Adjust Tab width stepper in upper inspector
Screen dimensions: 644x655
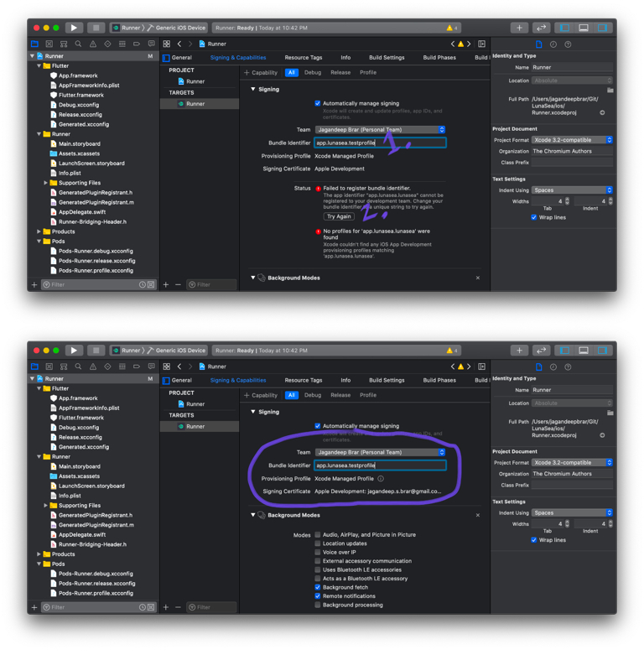[x=567, y=201]
